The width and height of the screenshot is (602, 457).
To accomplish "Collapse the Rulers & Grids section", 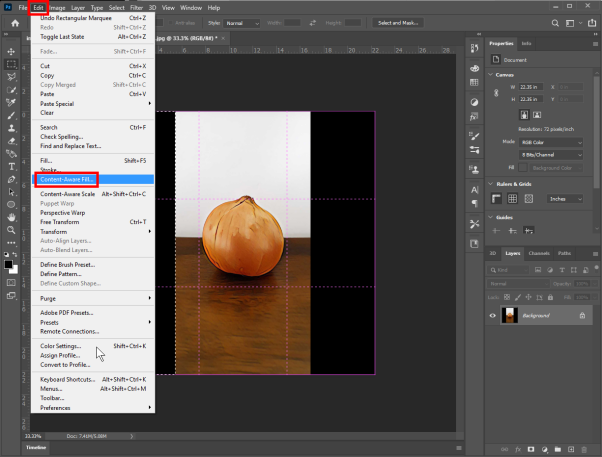I will 491,184.
